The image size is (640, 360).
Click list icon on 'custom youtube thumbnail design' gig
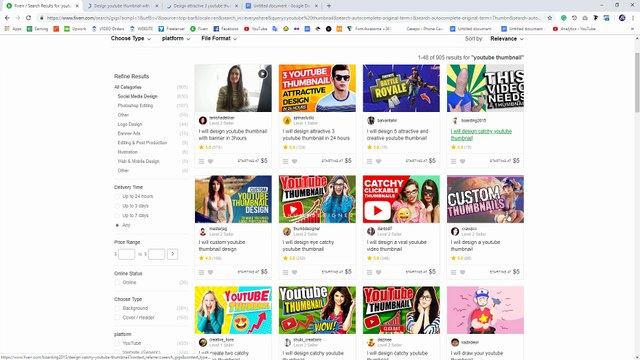point(201,272)
